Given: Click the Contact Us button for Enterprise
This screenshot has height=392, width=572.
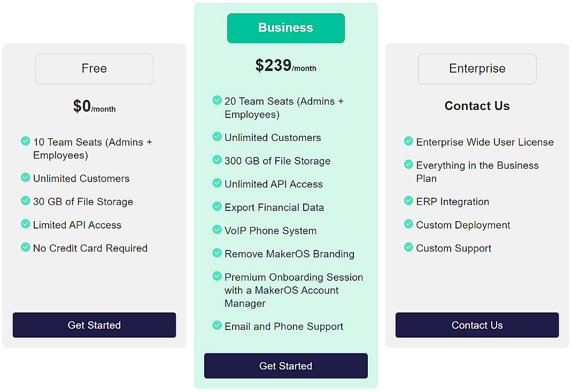Looking at the screenshot, I should [x=477, y=325].
